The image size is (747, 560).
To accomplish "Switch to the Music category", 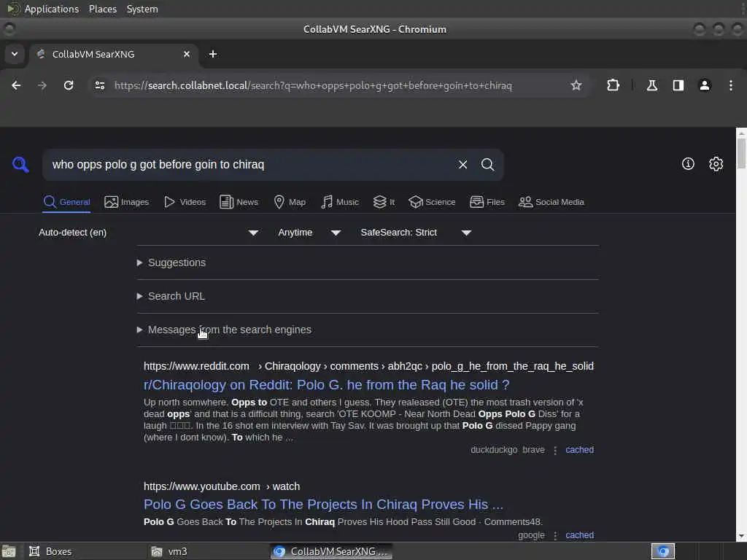I will (340, 202).
